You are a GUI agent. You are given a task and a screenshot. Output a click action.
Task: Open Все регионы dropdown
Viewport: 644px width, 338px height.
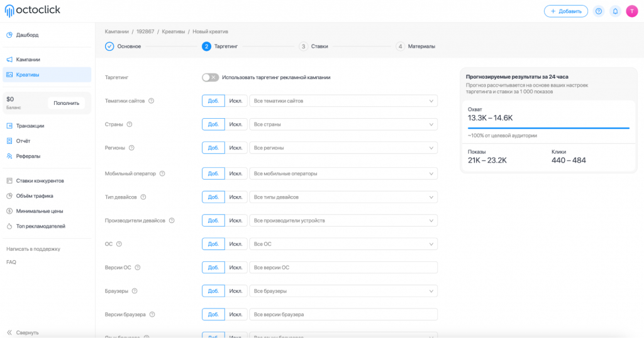pos(343,148)
